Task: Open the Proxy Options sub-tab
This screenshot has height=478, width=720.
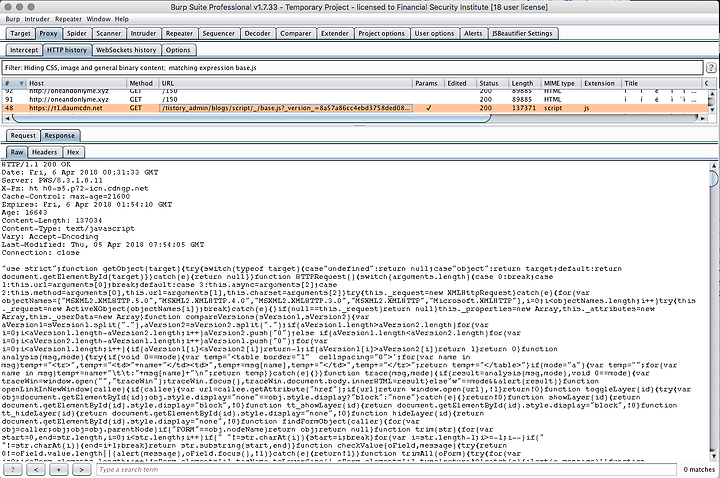Action: (x=178, y=50)
